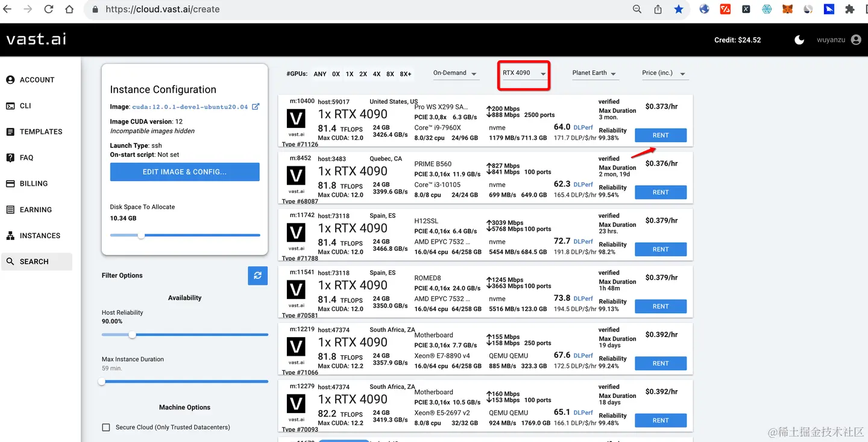Enable Secure Cloud trusted datacenters checkbox

[106, 428]
